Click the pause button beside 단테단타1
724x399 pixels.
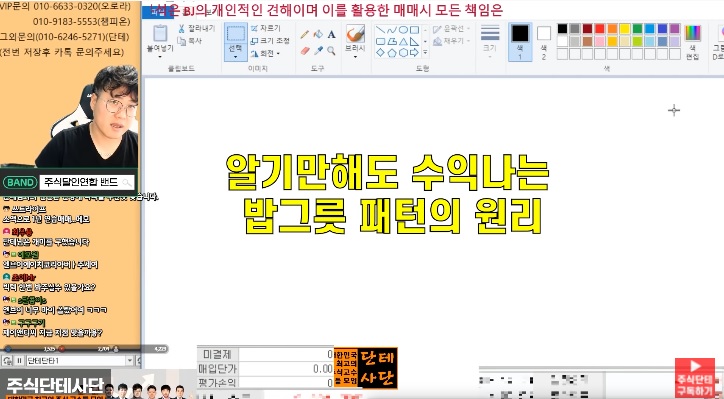(x=20, y=361)
